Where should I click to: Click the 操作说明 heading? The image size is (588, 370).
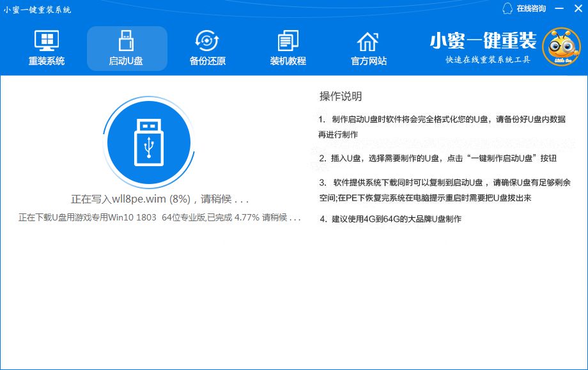341,96
